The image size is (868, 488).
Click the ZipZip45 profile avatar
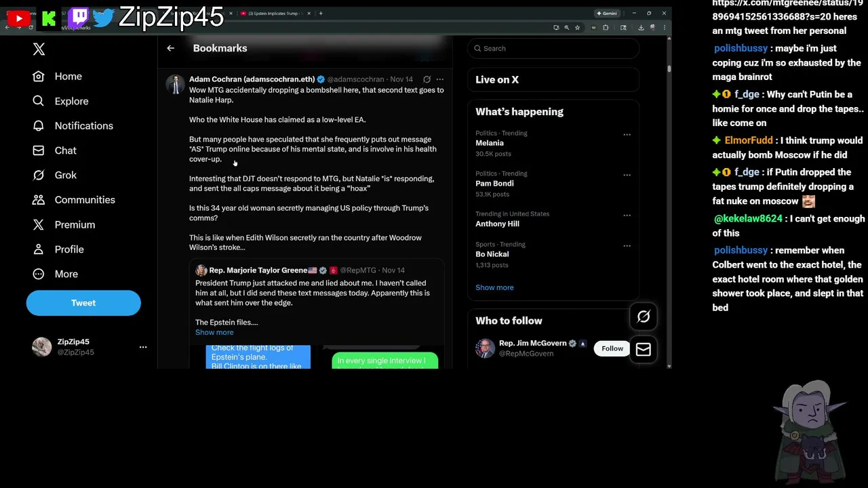pos(41,347)
